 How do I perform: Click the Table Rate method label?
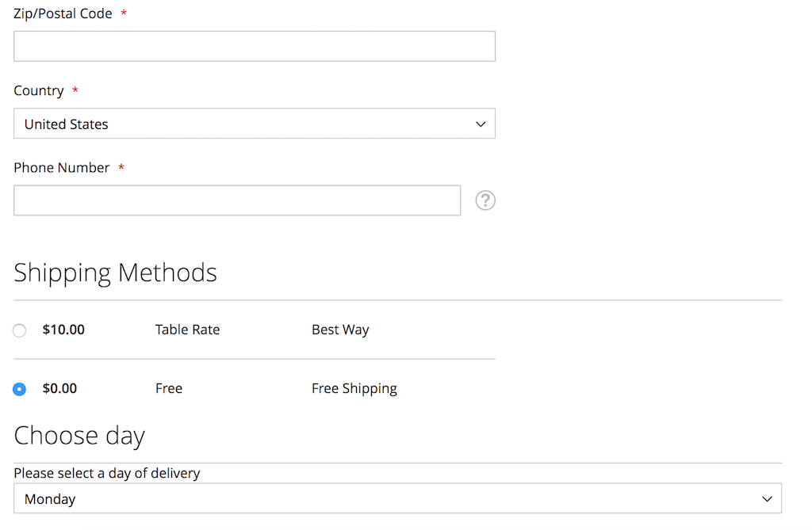pos(187,330)
